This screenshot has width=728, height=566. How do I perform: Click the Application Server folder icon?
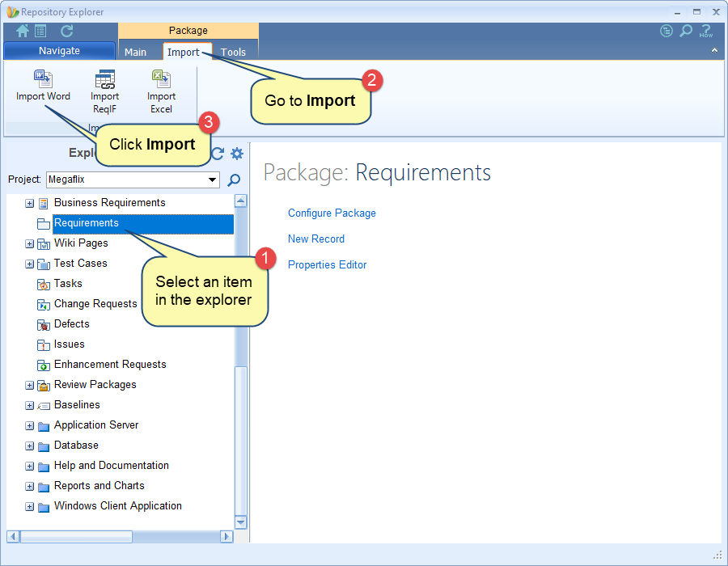(x=44, y=426)
